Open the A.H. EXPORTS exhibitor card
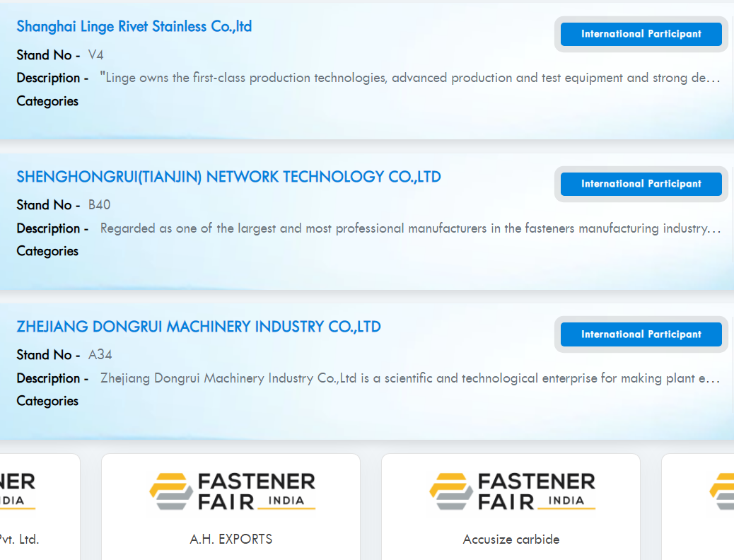Viewport: 734px width, 560px height. tap(231, 507)
